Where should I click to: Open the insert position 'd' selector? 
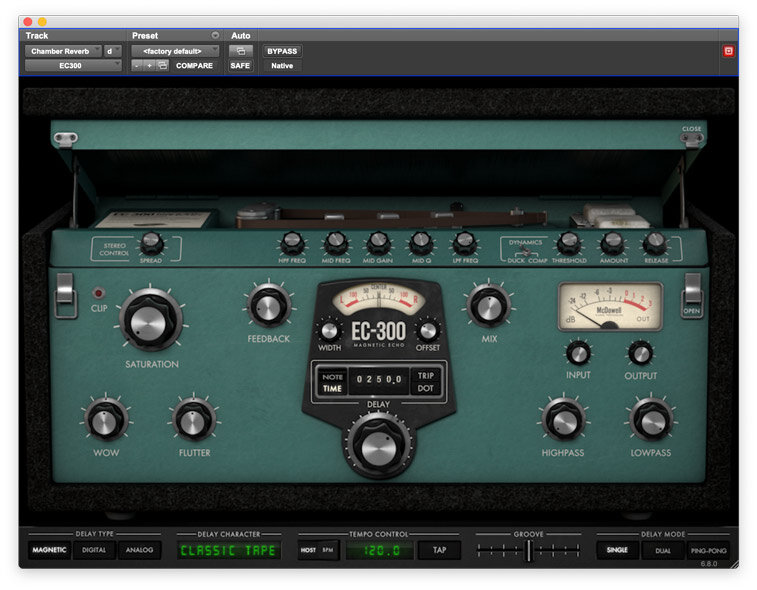[112, 51]
